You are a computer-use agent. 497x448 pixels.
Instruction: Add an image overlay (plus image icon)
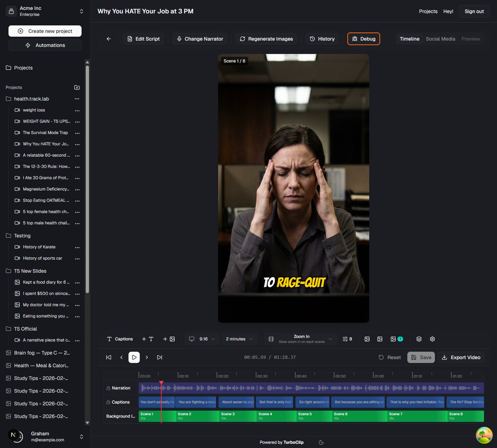tap(169, 339)
